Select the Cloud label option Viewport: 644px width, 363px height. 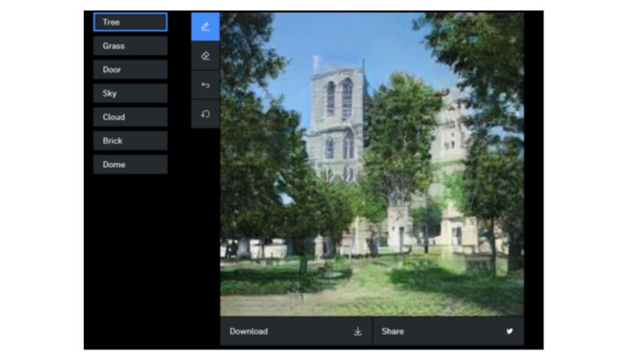click(x=130, y=118)
